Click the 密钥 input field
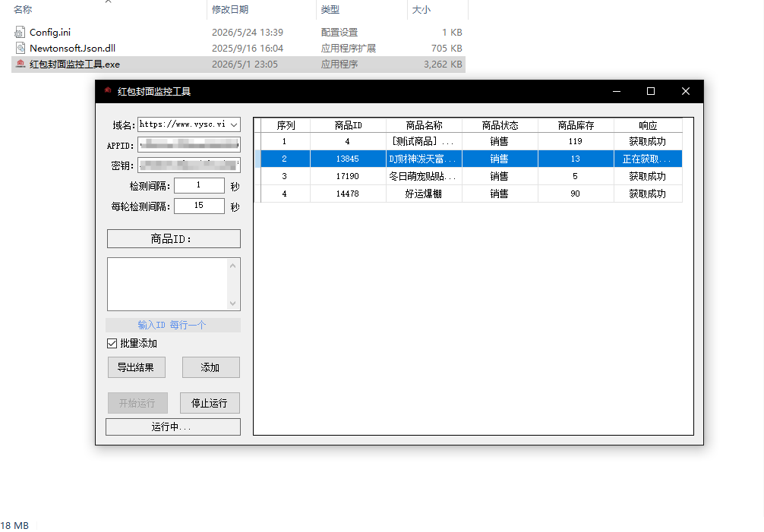 (x=189, y=165)
